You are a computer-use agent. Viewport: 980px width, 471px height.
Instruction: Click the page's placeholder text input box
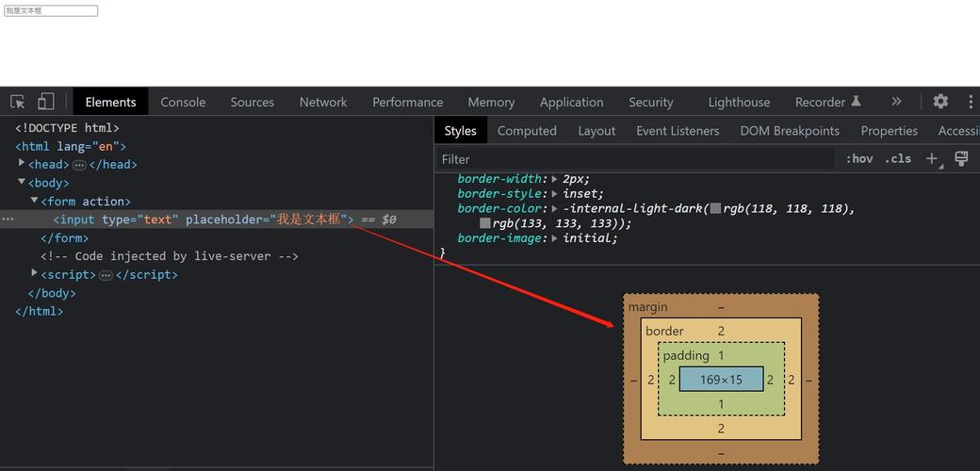(51, 11)
